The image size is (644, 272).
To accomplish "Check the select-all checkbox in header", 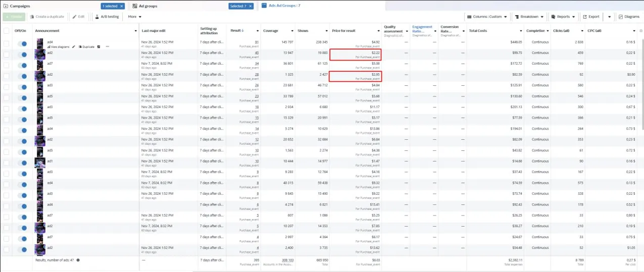I will [x=6, y=31].
